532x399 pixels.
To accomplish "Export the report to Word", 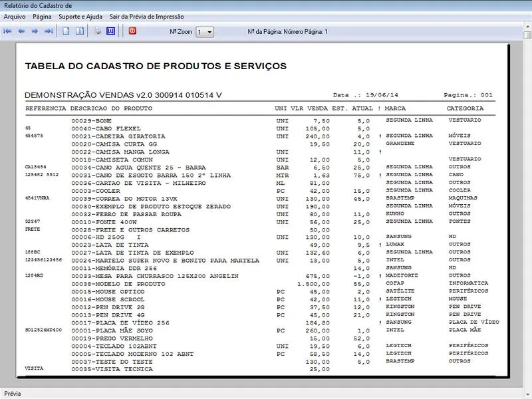I will point(110,31).
